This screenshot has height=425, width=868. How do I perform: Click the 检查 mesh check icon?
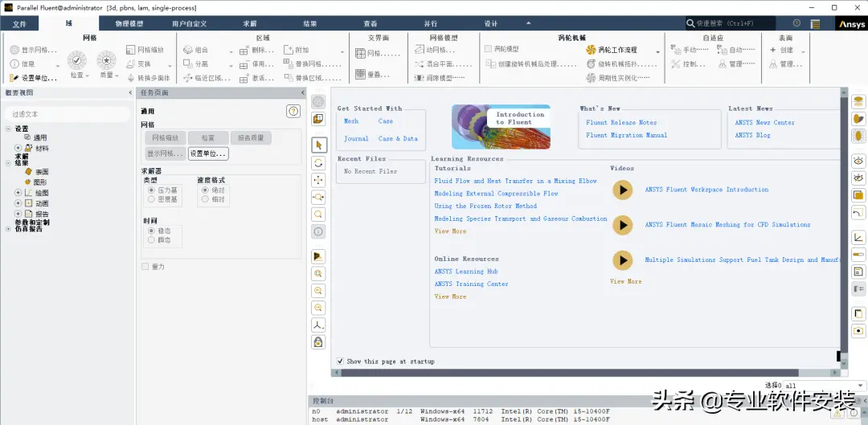coord(77,60)
